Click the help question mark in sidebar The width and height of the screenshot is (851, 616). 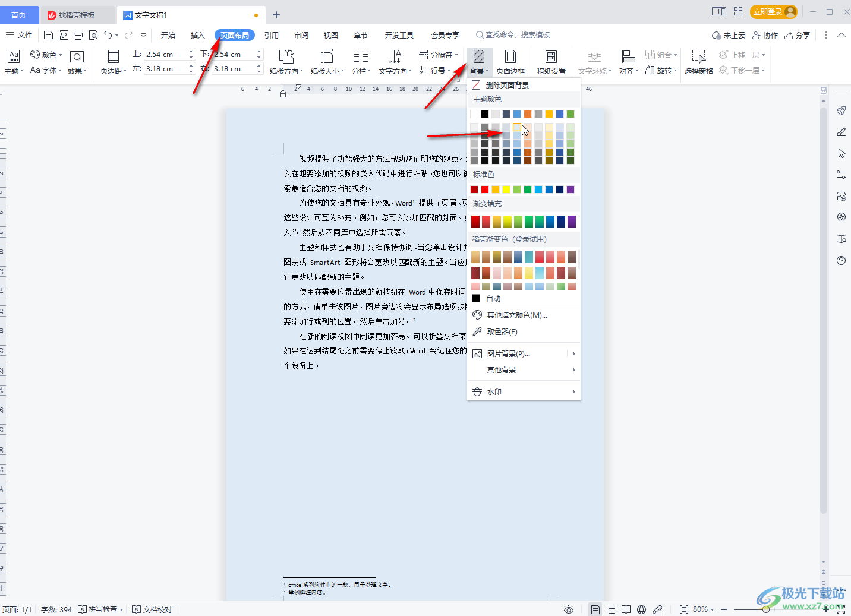[841, 260]
